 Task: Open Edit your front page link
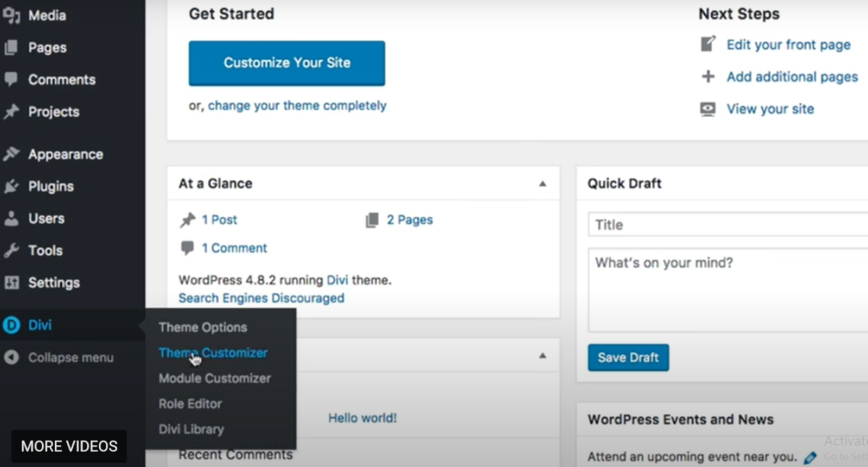coord(789,45)
